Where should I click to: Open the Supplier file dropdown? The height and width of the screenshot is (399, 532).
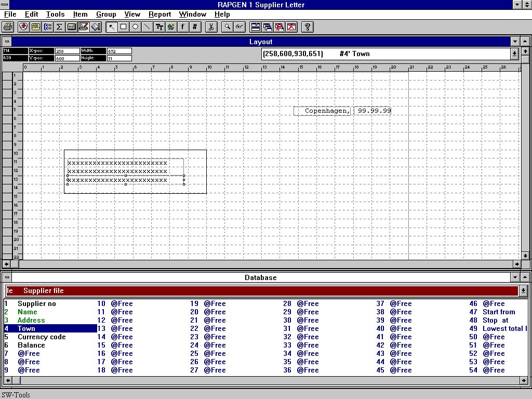click(x=523, y=291)
